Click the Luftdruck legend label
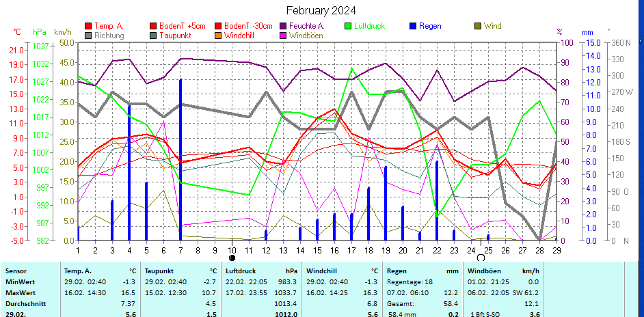This screenshot has width=644, height=317. 370,26
